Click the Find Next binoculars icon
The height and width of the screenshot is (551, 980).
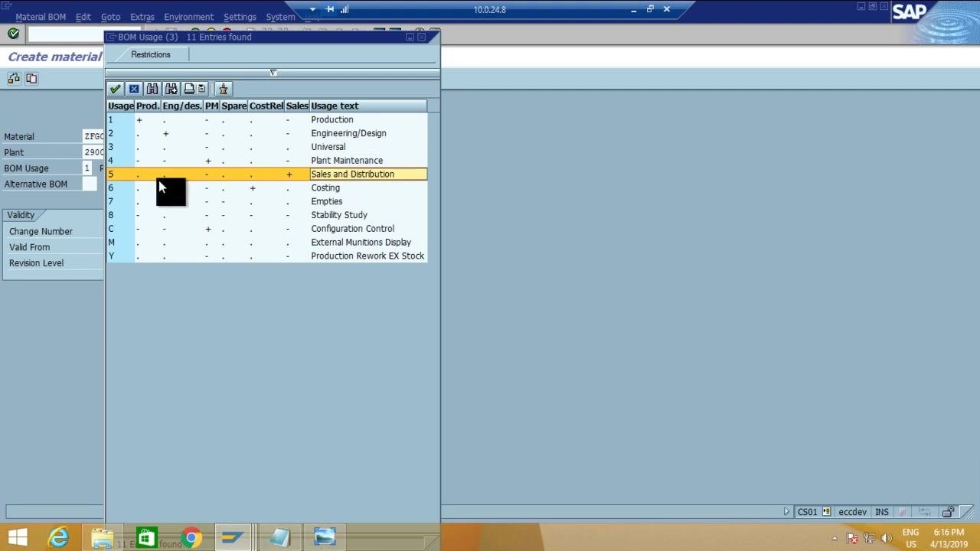pyautogui.click(x=171, y=89)
